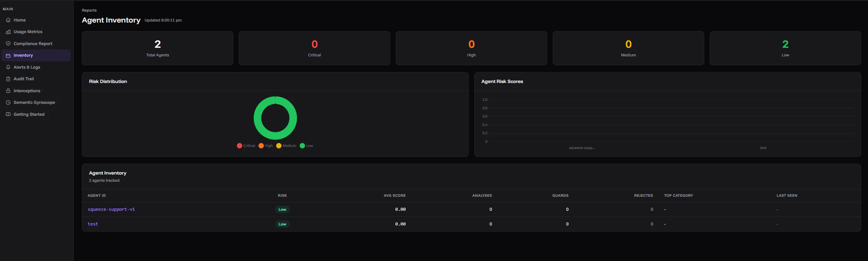
Task: Click avg score 0.00 for squeeze-support-v1
Action: pyautogui.click(x=400, y=209)
